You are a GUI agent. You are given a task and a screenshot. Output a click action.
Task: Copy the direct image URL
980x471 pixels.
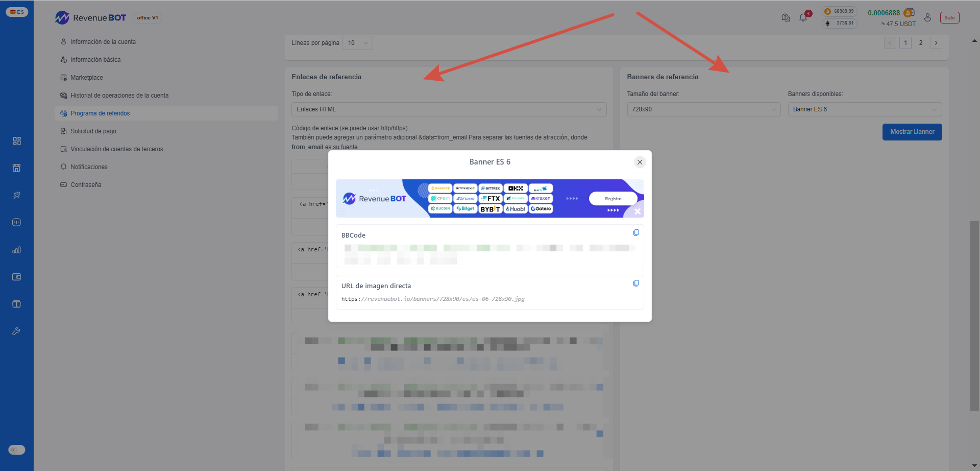pos(636,283)
